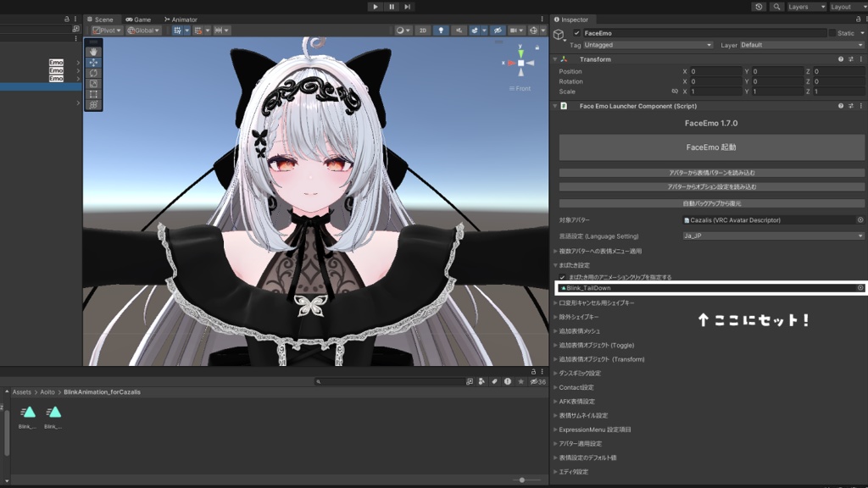
Task: Click the Play button
Action: point(376,7)
